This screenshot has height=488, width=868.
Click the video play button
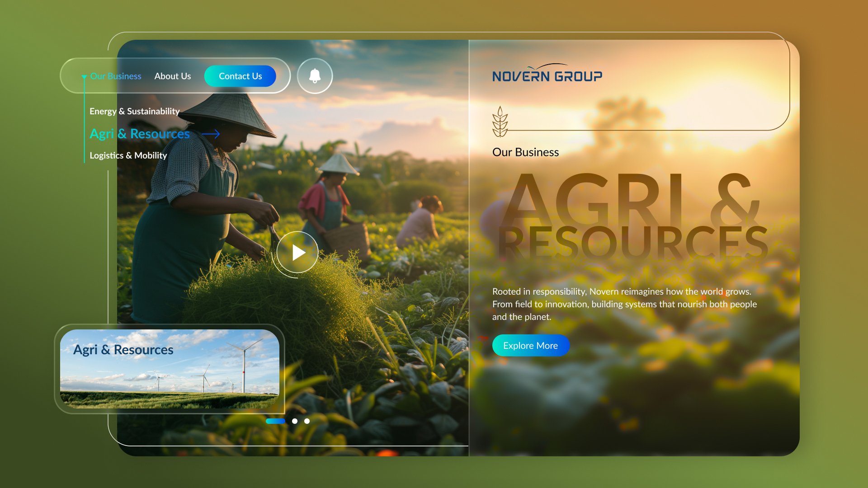[x=297, y=253]
